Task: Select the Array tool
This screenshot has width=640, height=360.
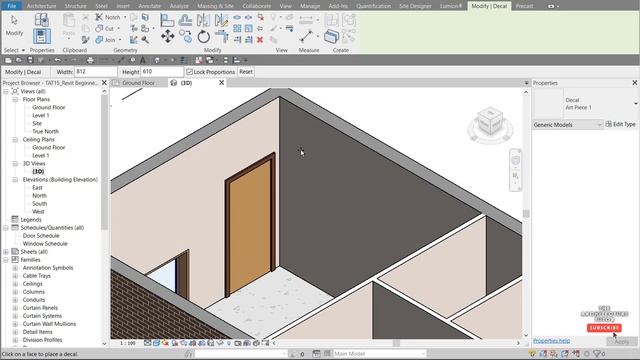Action: pyautogui.click(x=237, y=29)
